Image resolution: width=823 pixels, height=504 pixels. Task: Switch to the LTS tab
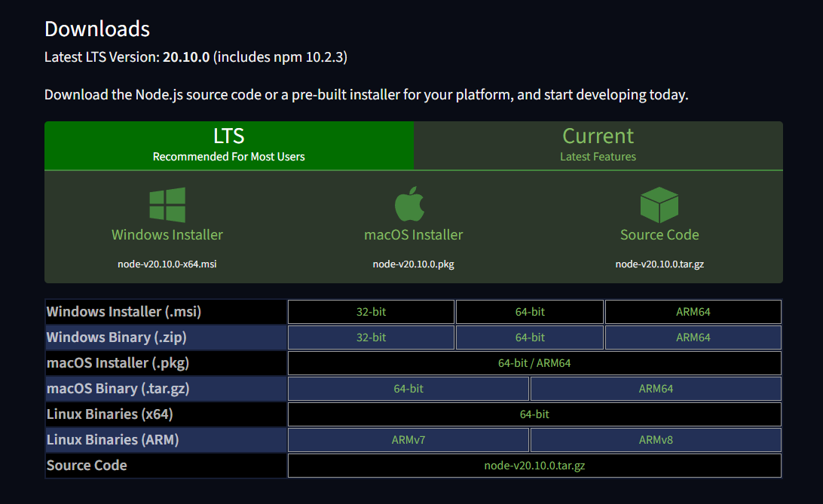(229, 145)
